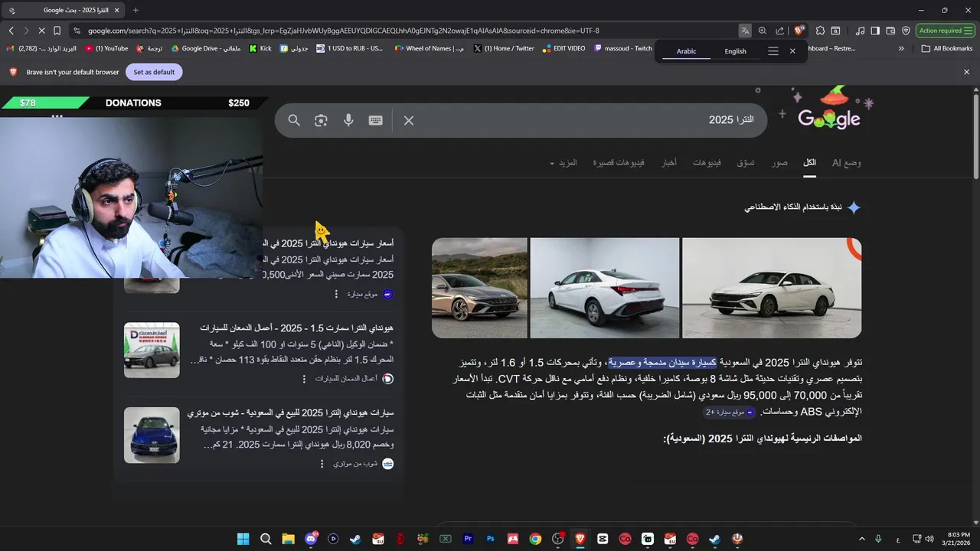Open the on-screen keyboard icon in search box
Image resolution: width=980 pixels, height=551 pixels.
coord(375,120)
